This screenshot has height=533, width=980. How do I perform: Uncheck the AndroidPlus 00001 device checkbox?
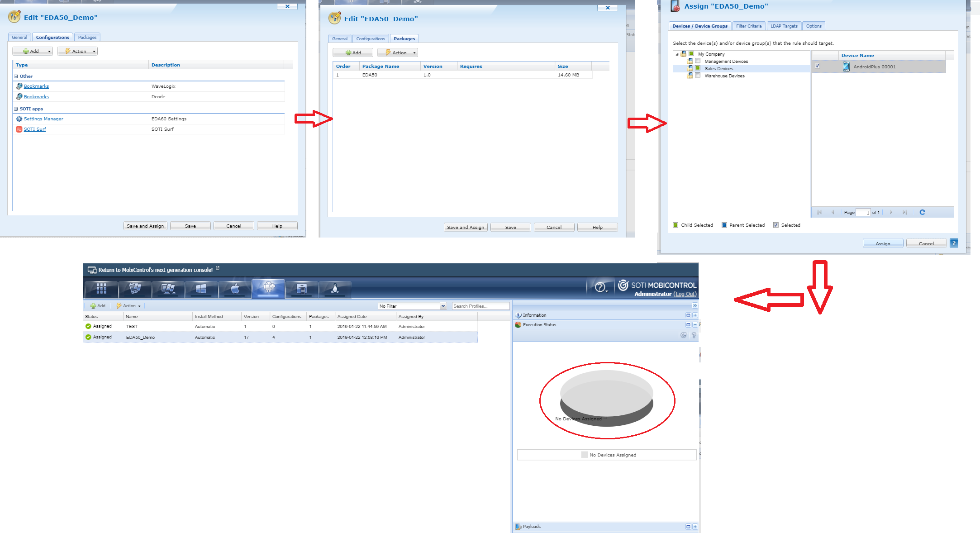tap(818, 66)
